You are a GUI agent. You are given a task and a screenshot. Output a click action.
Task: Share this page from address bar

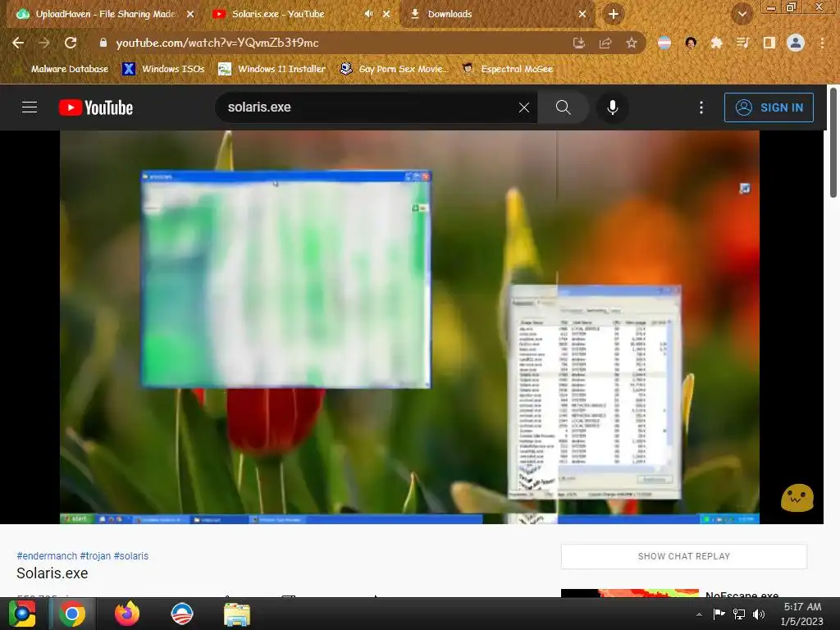coord(605,43)
